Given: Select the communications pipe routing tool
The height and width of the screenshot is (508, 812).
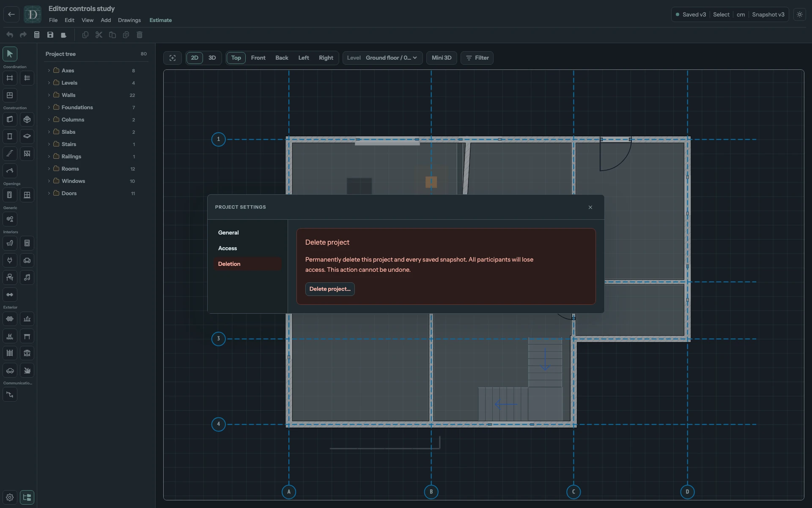Looking at the screenshot, I should [x=10, y=395].
